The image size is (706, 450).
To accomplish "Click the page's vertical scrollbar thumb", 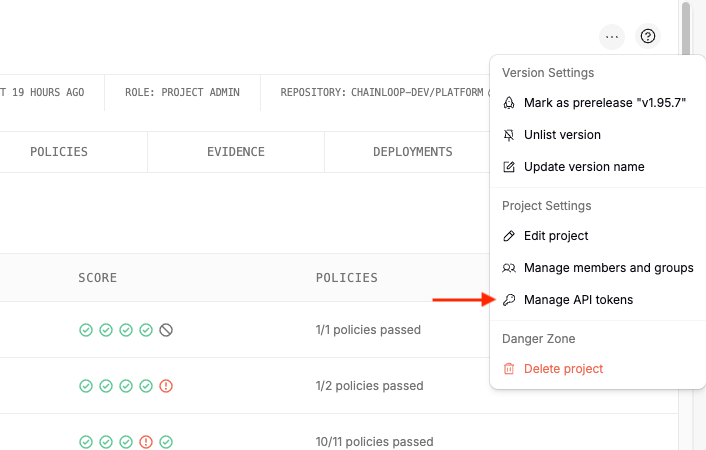I will click(x=686, y=29).
